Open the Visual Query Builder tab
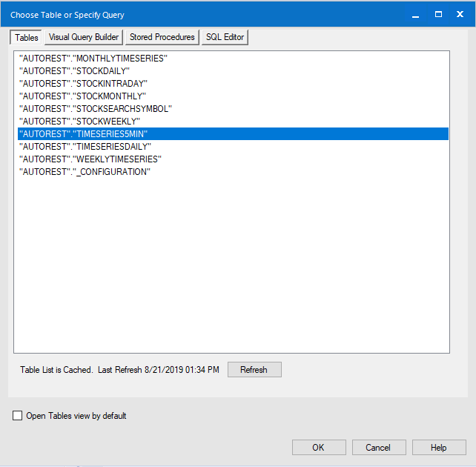The image size is (476, 467). tap(84, 37)
